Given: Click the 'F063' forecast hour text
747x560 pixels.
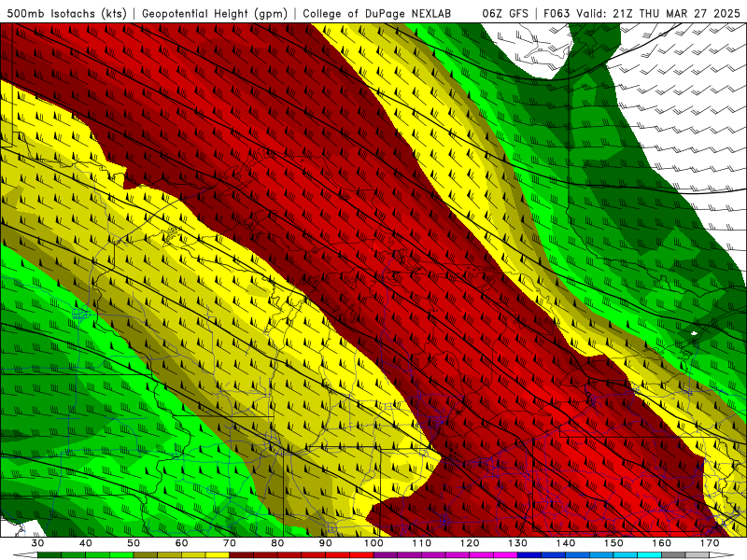Looking at the screenshot, I should [557, 14].
